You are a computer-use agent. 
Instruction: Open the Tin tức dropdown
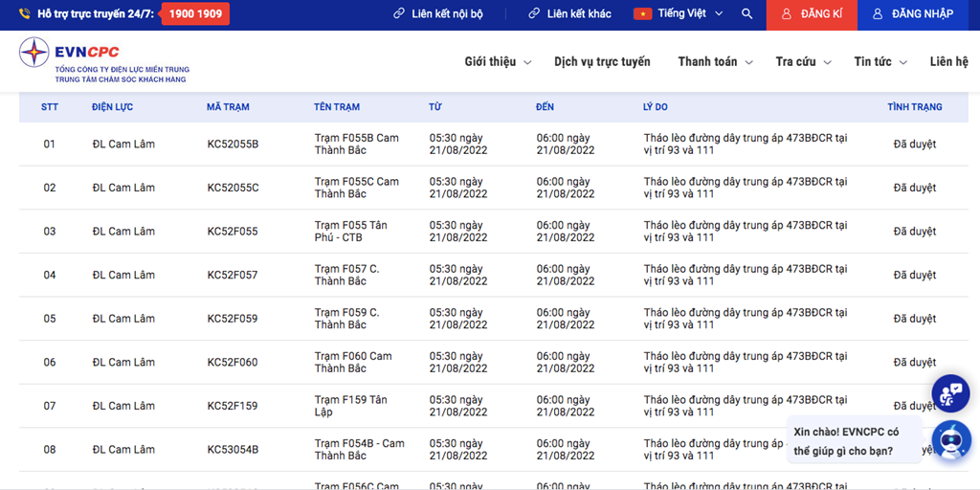880,62
